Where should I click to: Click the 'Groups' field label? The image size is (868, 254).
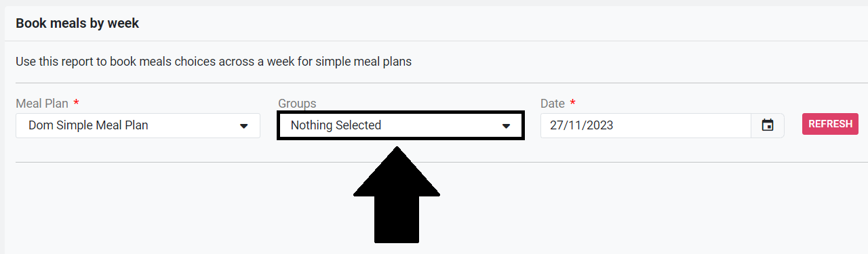click(x=297, y=104)
